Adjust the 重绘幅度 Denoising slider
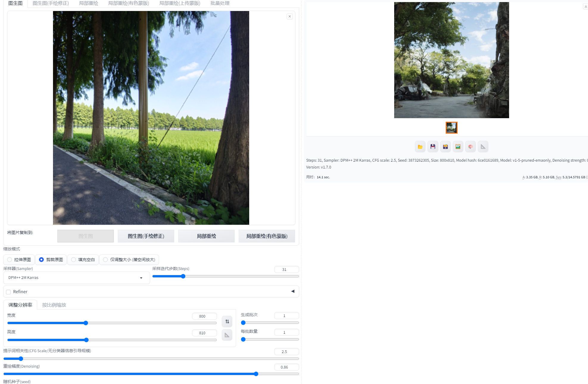The image size is (588, 384). pos(151,374)
